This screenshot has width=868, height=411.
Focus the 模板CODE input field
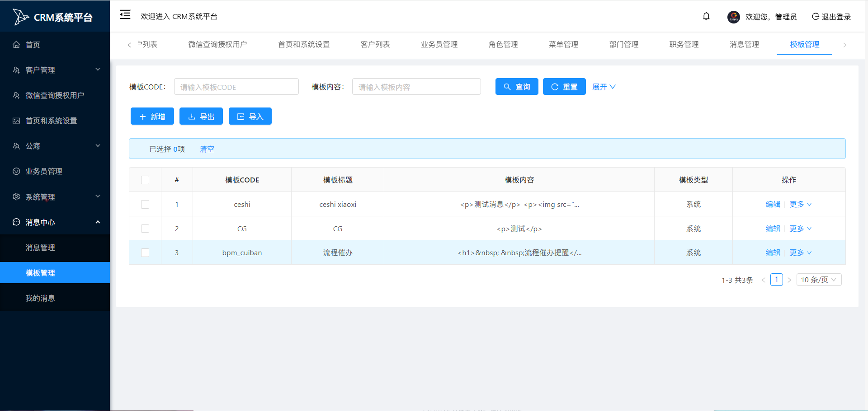(236, 87)
